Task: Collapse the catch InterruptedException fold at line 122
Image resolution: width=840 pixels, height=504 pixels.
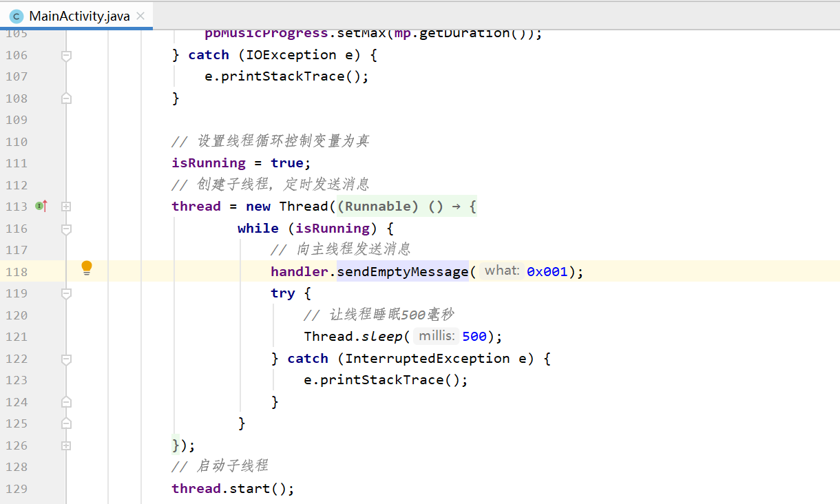Action: (x=66, y=359)
